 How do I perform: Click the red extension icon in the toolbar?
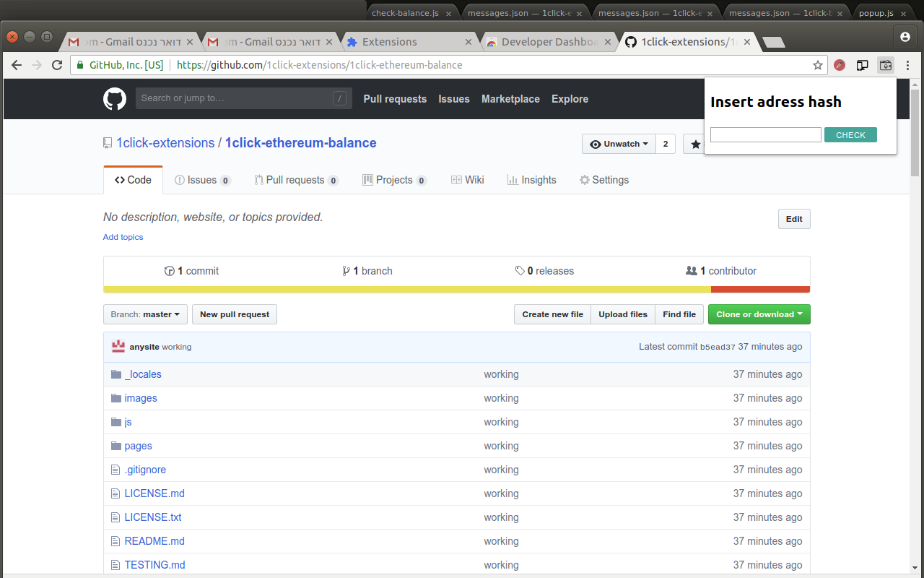[x=839, y=65]
